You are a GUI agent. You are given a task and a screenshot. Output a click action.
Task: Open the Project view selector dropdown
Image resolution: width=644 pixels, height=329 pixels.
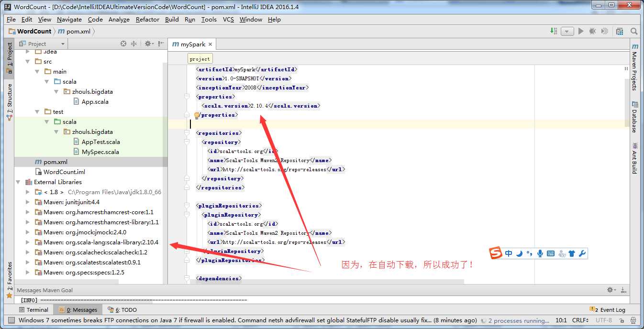tap(41, 44)
